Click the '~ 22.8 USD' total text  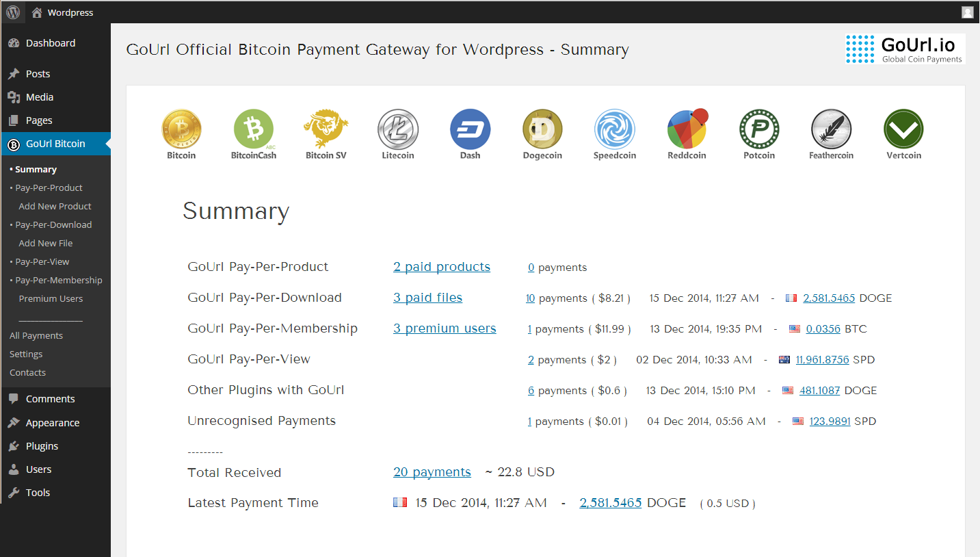pos(520,472)
